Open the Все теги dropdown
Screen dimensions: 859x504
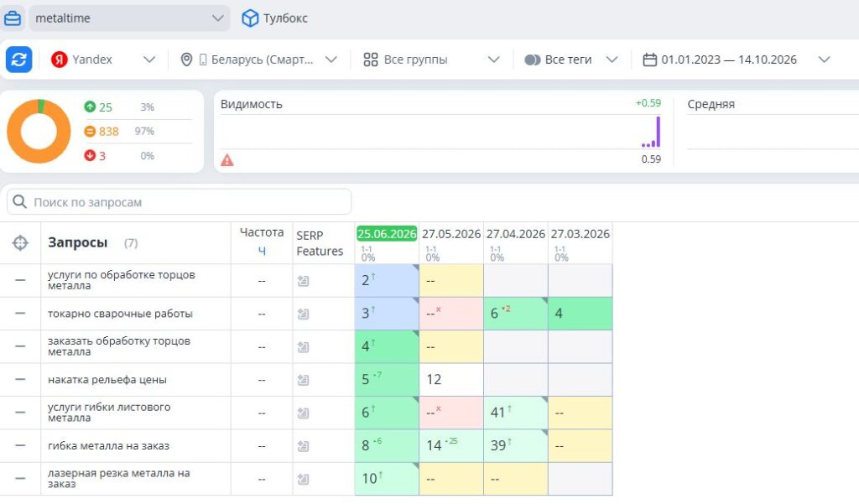point(571,60)
